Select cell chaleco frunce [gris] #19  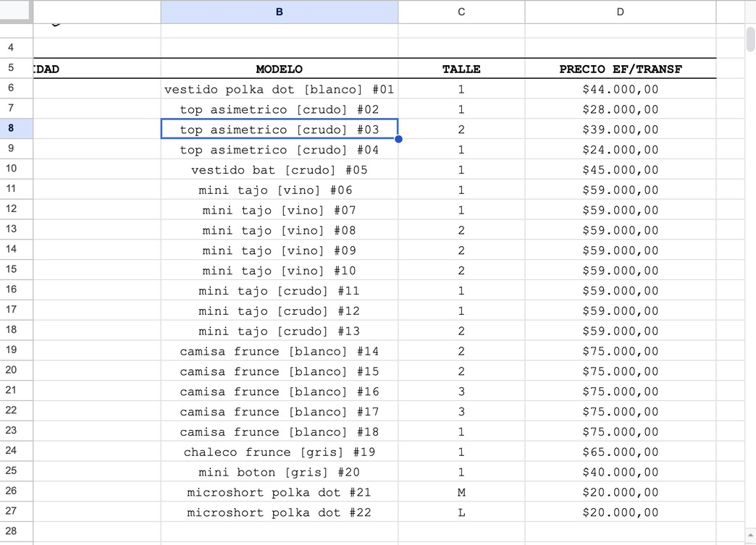280,452
